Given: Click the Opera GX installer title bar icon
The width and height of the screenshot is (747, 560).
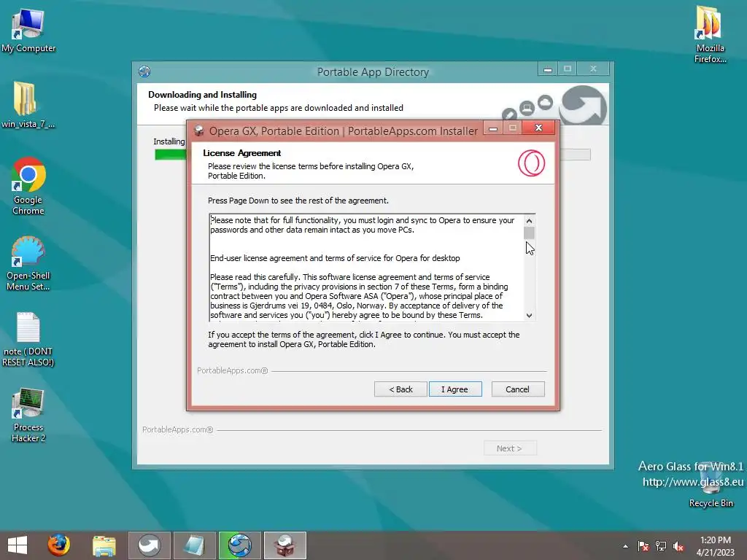Looking at the screenshot, I should (198, 131).
